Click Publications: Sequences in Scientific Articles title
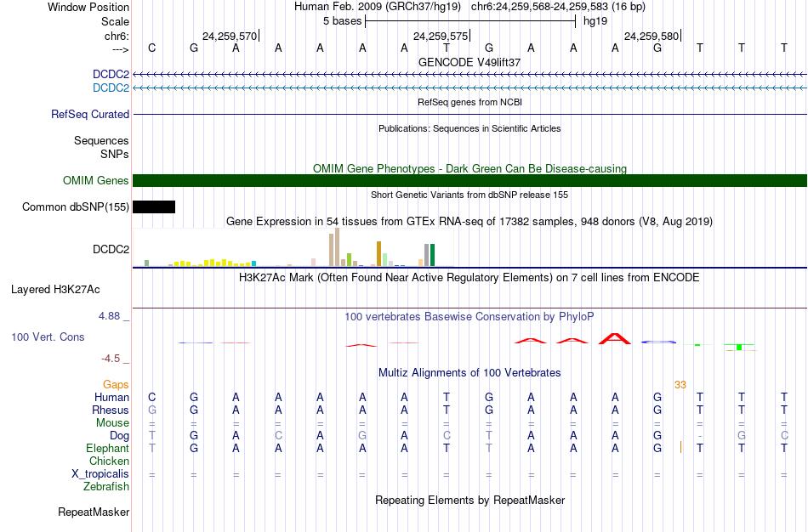The image size is (808, 532). click(469, 128)
